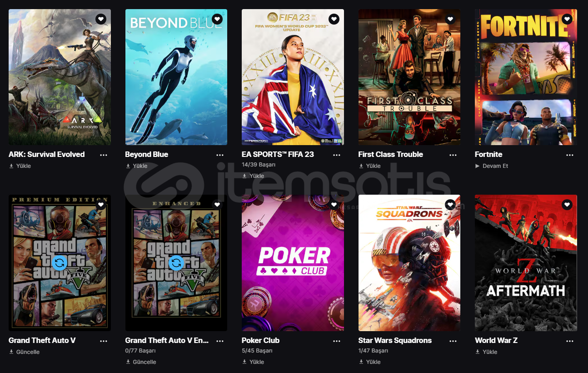Click the Yükle download icon under Beyond Blue
Viewport: 588px width, 373px height.
coord(128,166)
